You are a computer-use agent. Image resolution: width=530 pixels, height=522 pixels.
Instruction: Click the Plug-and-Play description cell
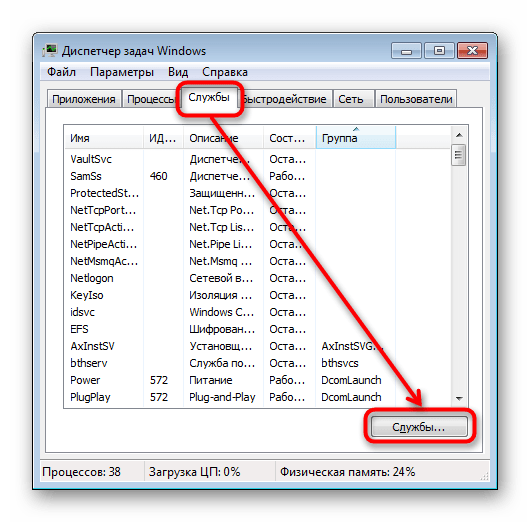point(222,397)
